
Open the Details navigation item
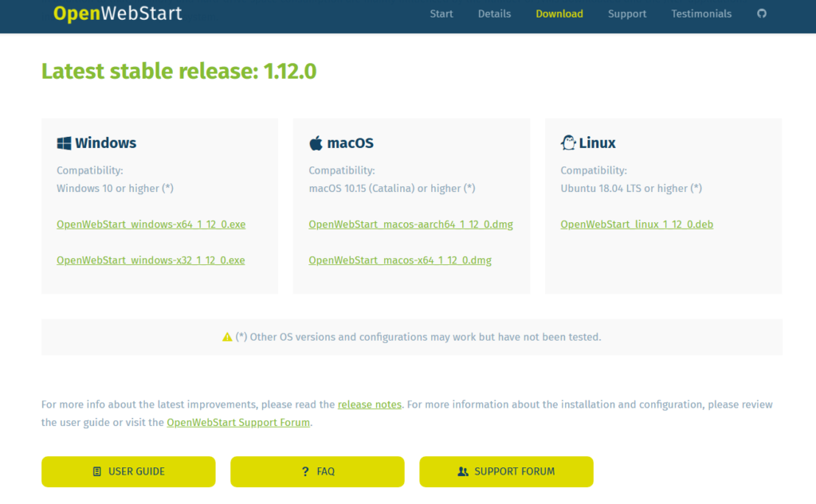click(494, 14)
